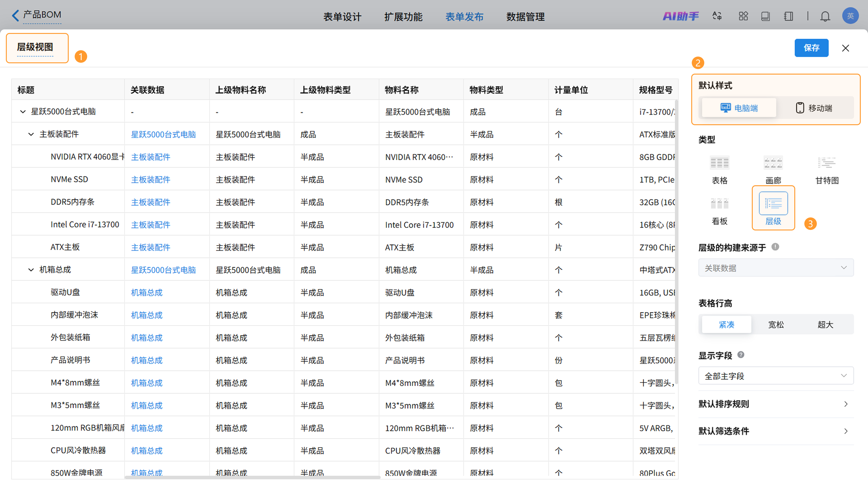Viewport: 868px width, 488px height.
Task: Click the 层级视图 view name field
Action: click(x=35, y=47)
